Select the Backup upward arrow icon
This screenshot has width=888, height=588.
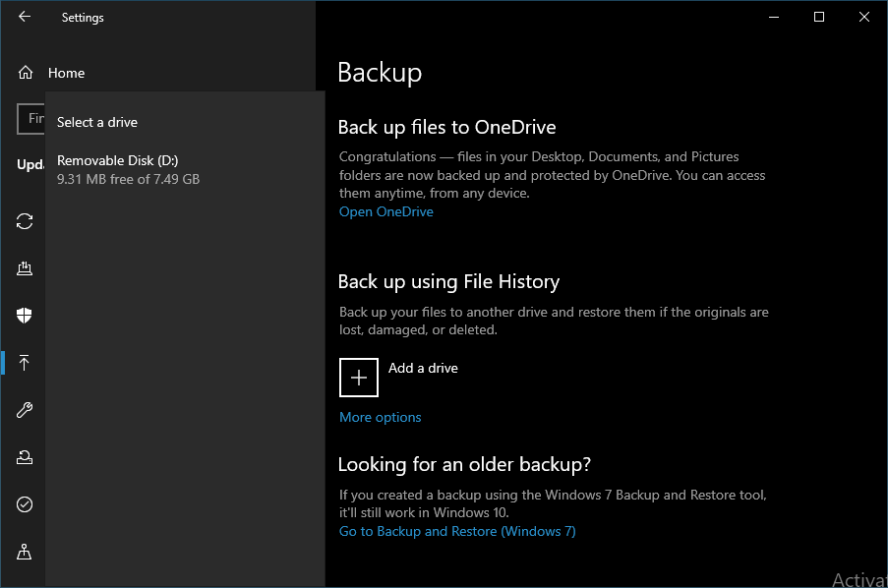25,363
